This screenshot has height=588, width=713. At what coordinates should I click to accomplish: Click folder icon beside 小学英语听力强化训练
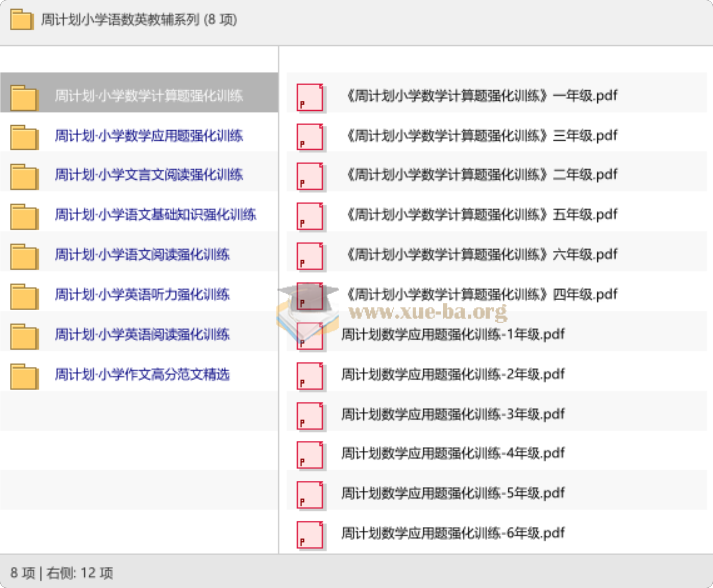click(24, 296)
